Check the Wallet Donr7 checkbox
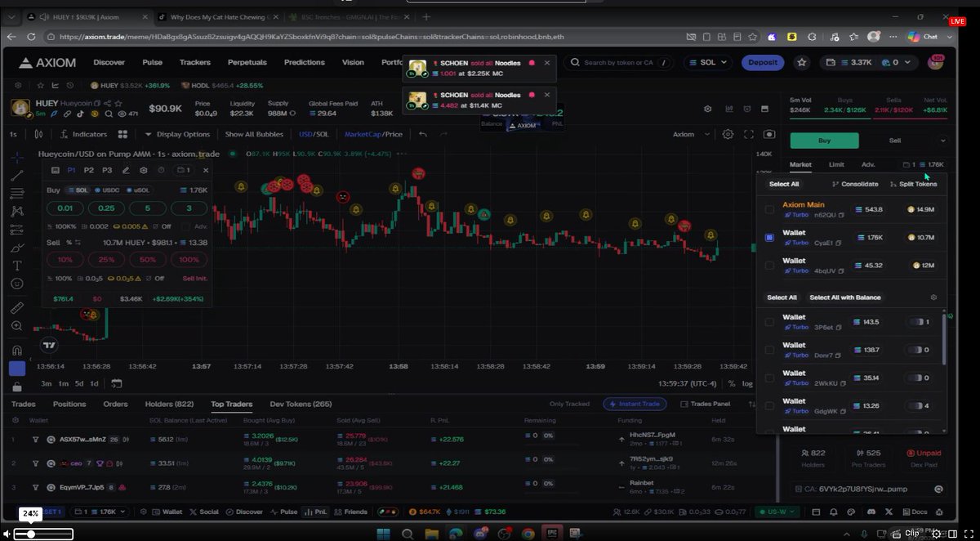 pyautogui.click(x=769, y=350)
